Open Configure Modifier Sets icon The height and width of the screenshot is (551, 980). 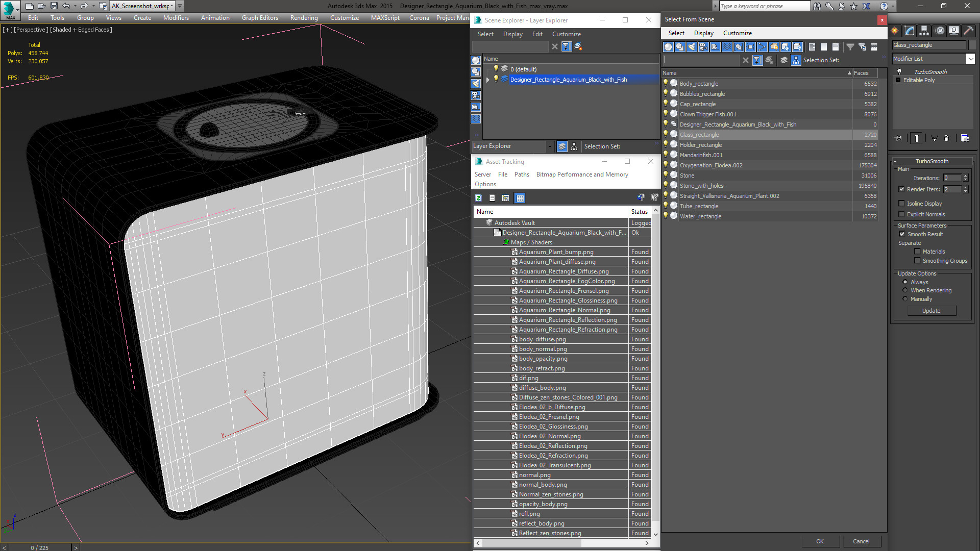965,138
